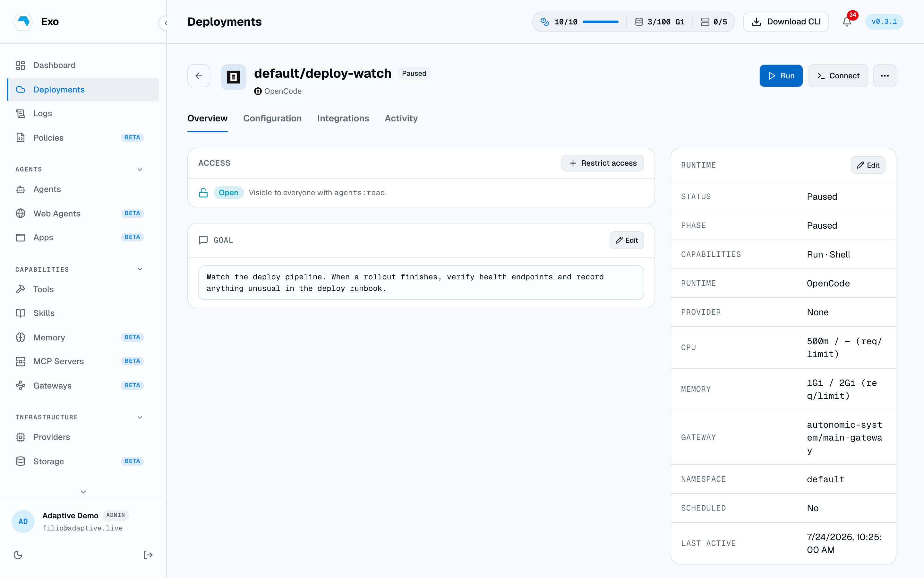
Task: Click the Memory brain icon
Action: [21, 337]
